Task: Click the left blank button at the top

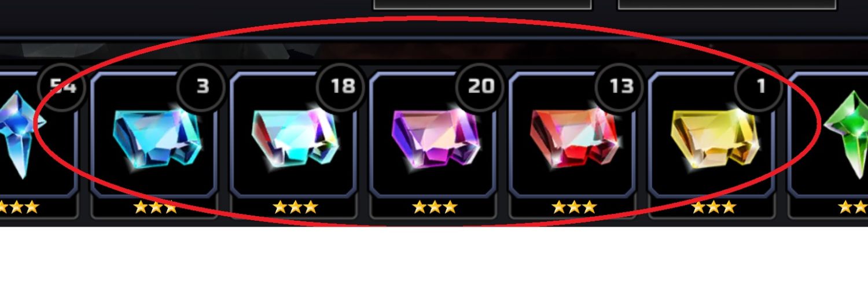Action: pos(483,5)
